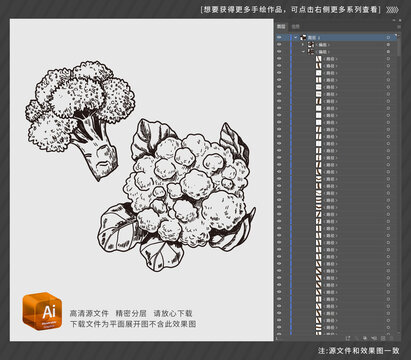Click target indicator of second 编组 group
The height and width of the screenshot is (360, 411).
[x=388, y=52]
